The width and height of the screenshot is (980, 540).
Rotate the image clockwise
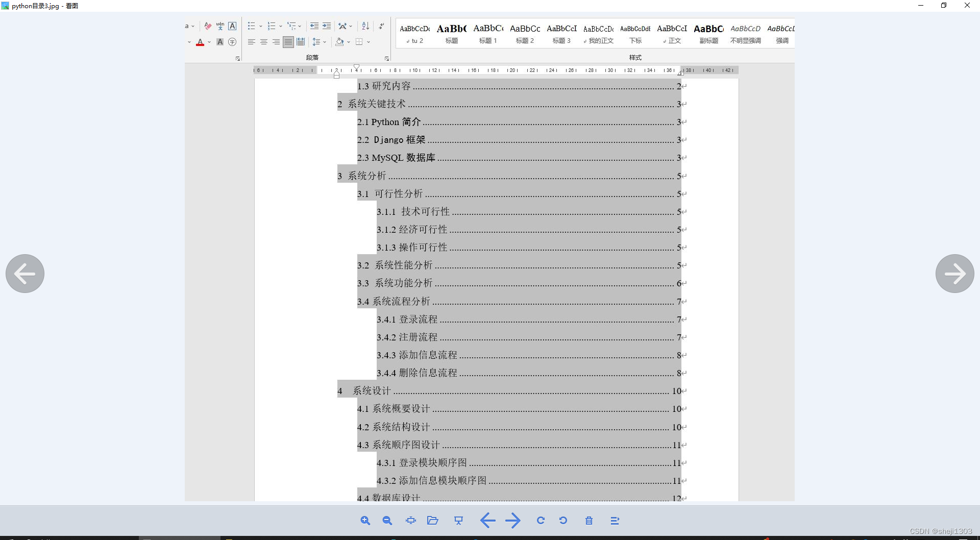[541, 521]
